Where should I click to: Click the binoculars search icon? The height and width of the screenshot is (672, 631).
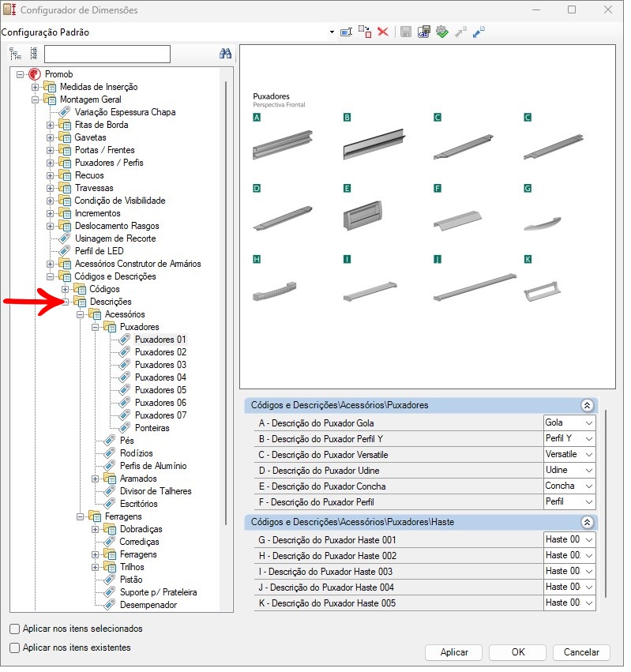click(225, 54)
